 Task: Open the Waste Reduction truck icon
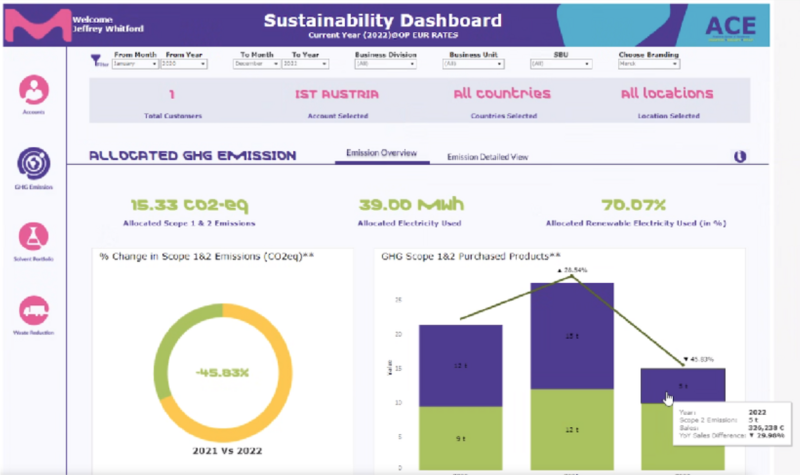tap(34, 310)
